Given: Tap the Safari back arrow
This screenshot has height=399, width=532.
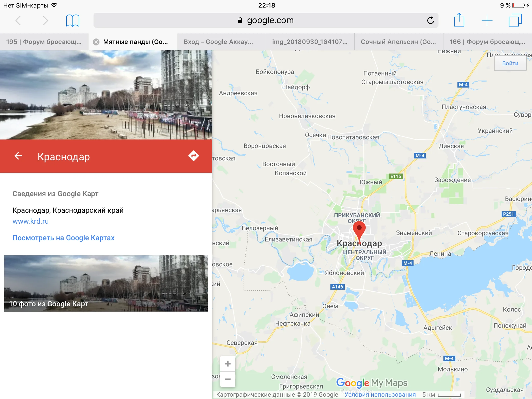Looking at the screenshot, I should pos(18,21).
